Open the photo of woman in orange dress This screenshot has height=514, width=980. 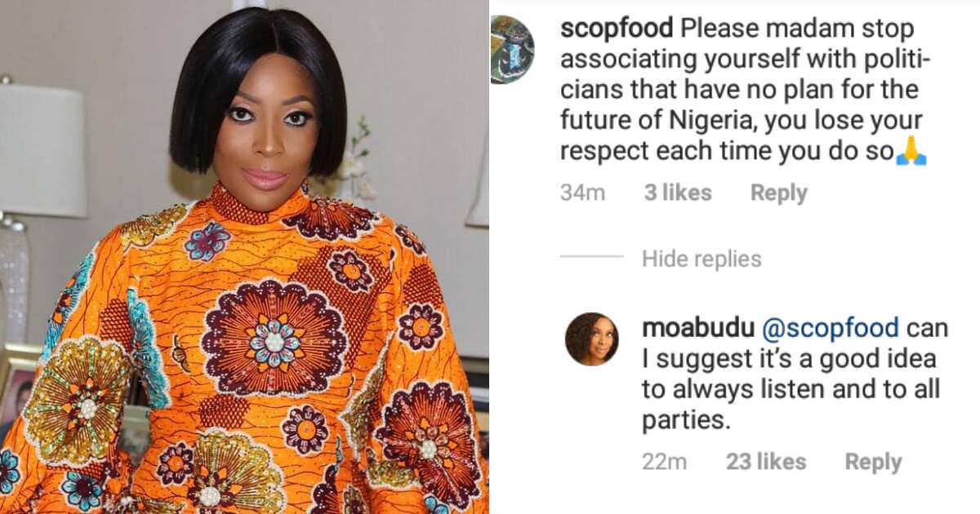point(244,257)
